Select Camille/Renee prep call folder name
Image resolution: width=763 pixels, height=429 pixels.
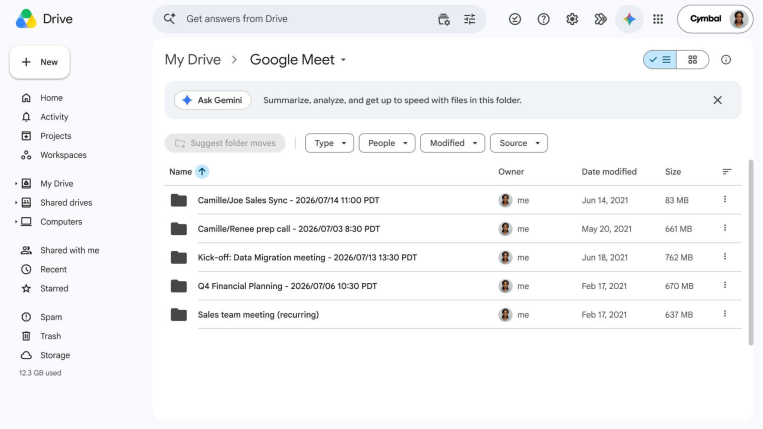click(x=289, y=229)
